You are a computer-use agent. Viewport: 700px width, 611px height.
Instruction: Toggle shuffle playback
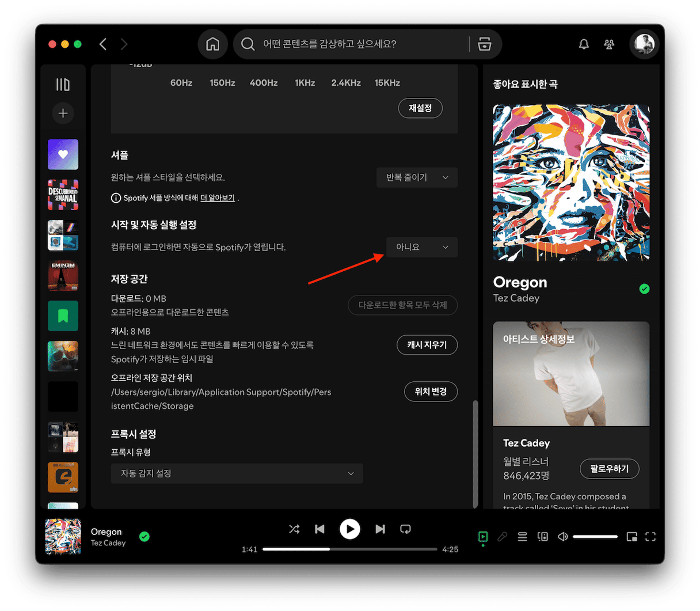tap(294, 529)
